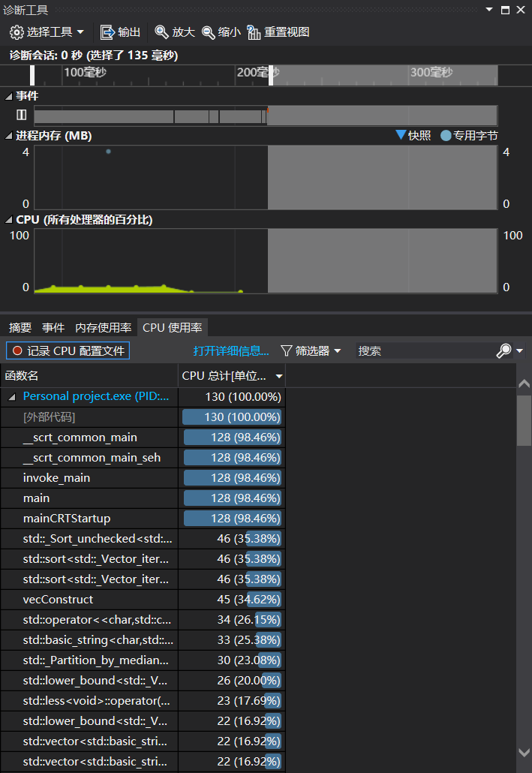
Task: Collapse the 进程内存 (MB) section
Action: point(8,136)
